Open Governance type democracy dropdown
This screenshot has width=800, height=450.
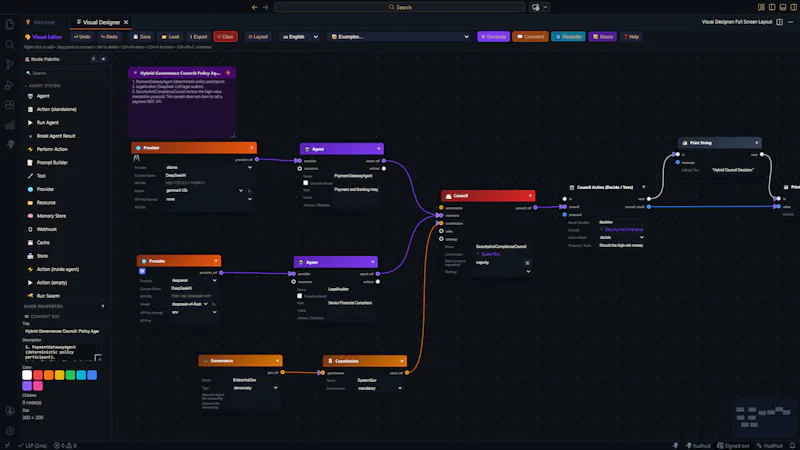coord(255,388)
